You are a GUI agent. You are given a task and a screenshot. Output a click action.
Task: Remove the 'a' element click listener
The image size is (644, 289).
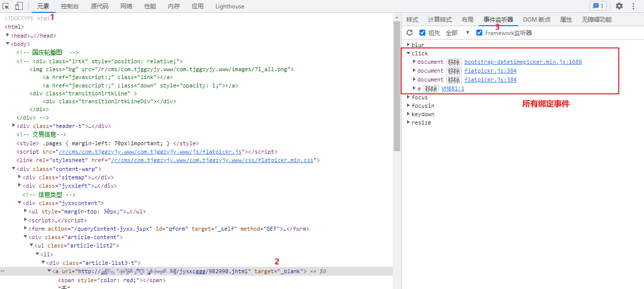point(431,89)
